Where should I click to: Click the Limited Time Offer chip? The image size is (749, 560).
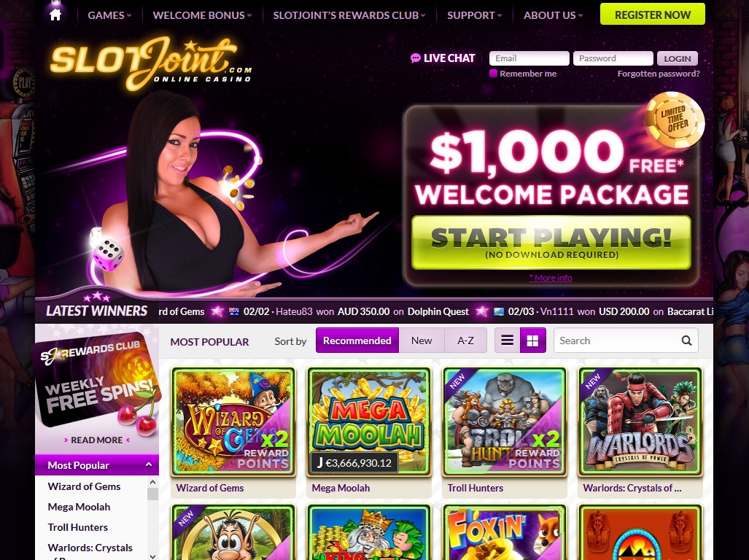point(674,120)
